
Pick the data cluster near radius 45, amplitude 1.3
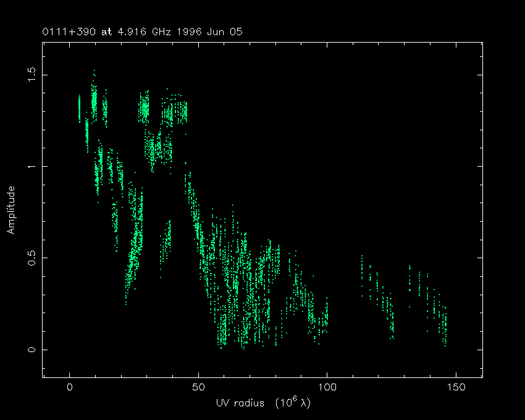[x=184, y=112]
